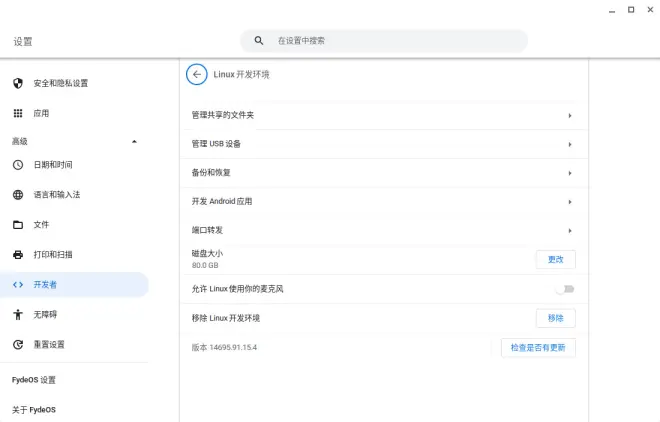Collapse the 高级 section arrow

(x=134, y=141)
